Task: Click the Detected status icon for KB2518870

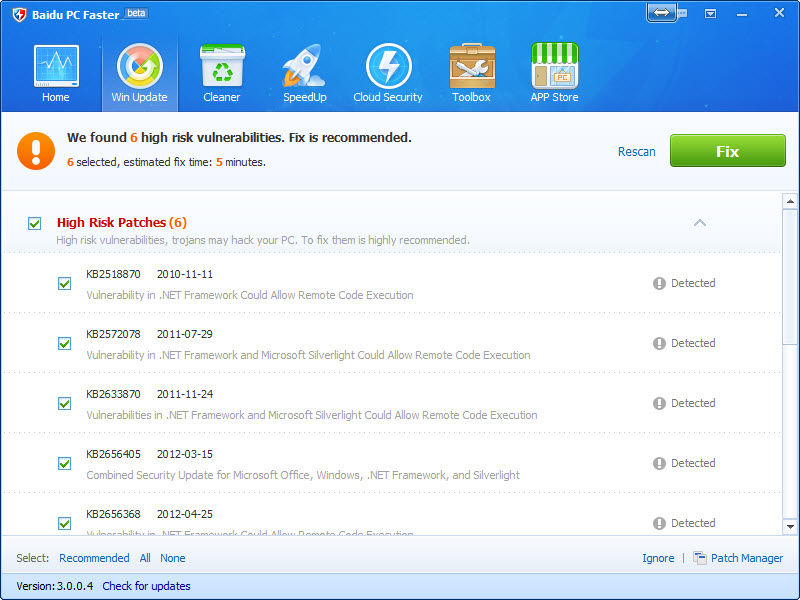Action: point(659,284)
